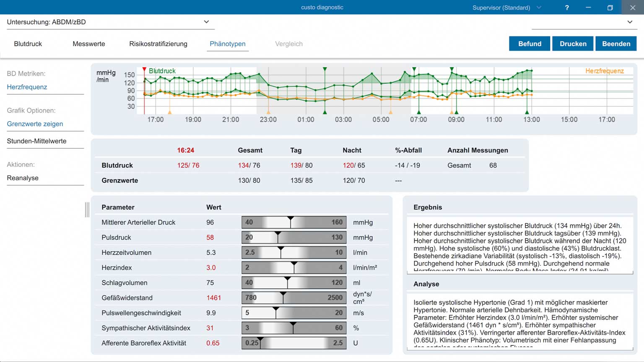The width and height of the screenshot is (644, 362).
Task: Click the green bottom marker near 07:00
Action: click(419, 112)
